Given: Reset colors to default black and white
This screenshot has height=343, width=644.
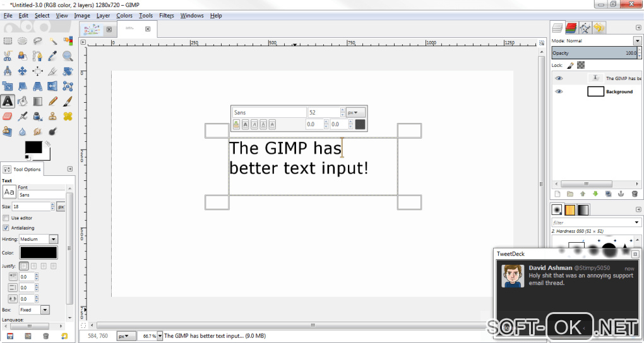Looking at the screenshot, I should pyautogui.click(x=27, y=157).
